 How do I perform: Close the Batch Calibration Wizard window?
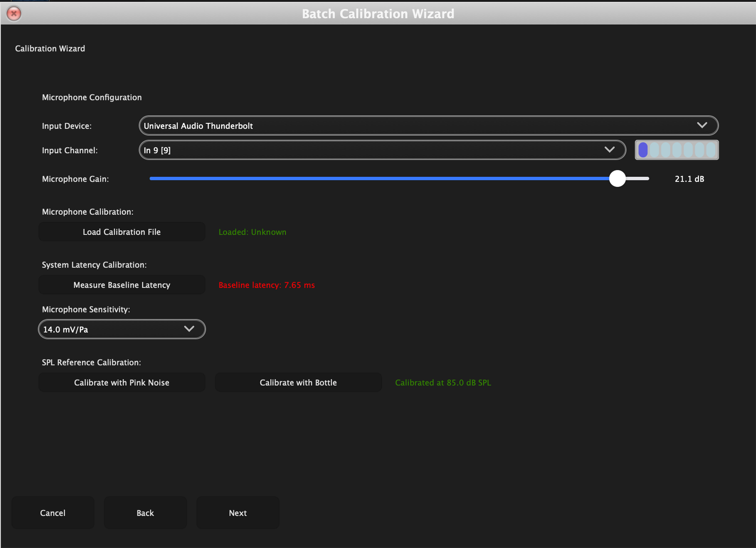14,14
